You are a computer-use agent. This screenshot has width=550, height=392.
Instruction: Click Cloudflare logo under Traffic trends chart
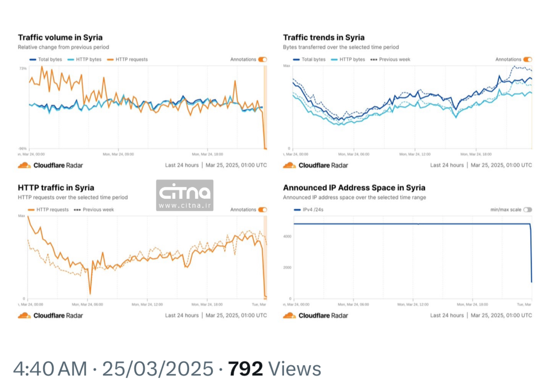289,165
